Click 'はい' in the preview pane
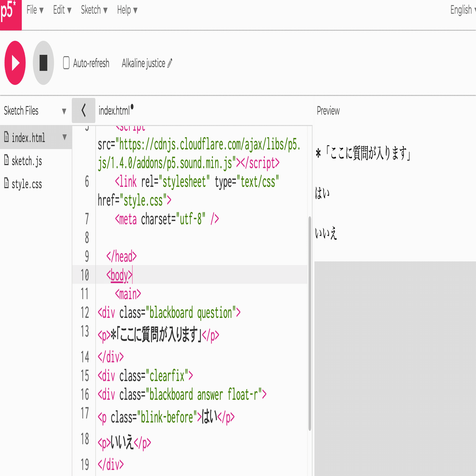Image resolution: width=476 pixels, height=476 pixels. 322,193
